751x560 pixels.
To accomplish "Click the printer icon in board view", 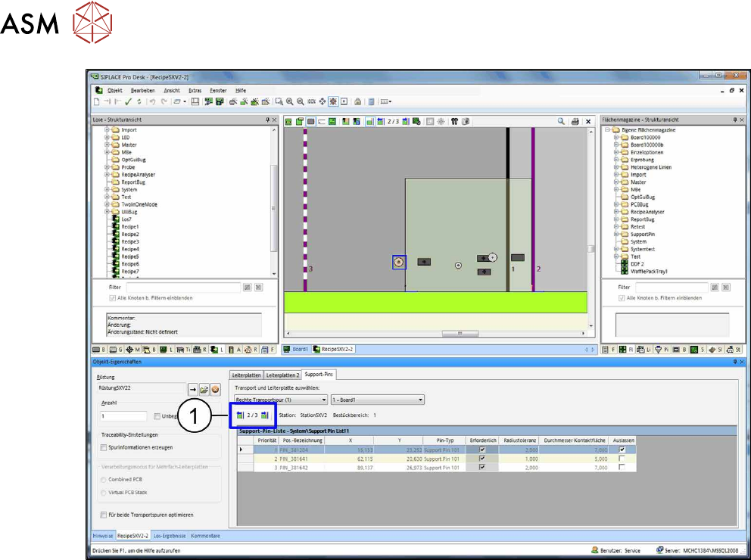I will [575, 121].
